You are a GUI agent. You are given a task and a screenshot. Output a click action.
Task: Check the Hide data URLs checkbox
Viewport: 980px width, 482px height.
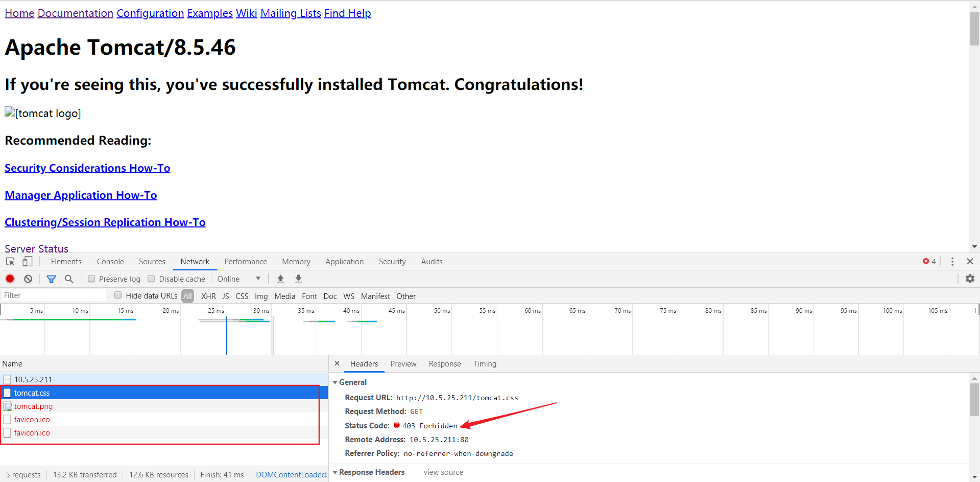pos(118,295)
